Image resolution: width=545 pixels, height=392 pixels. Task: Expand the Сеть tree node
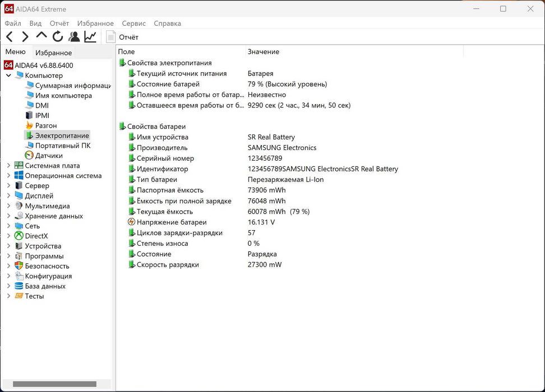[8, 226]
